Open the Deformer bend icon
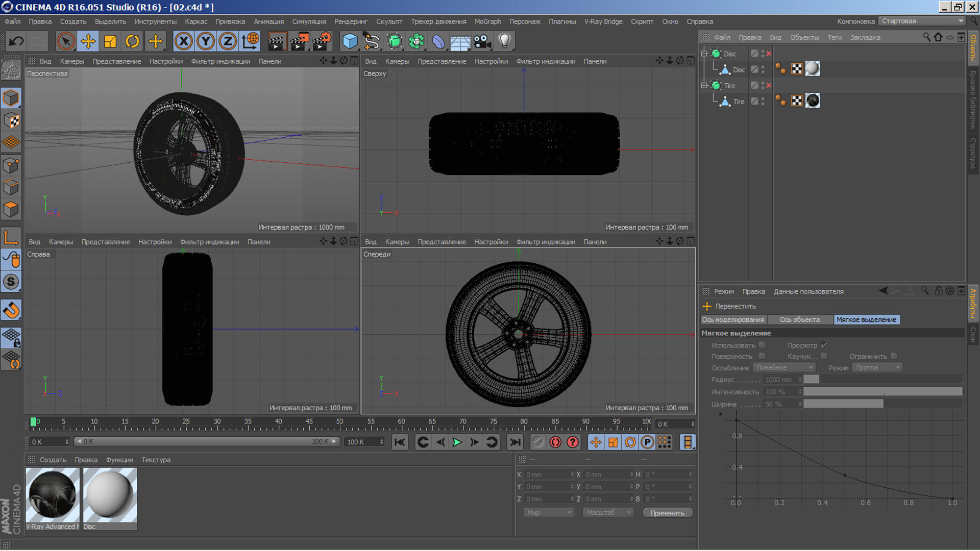 [438, 41]
